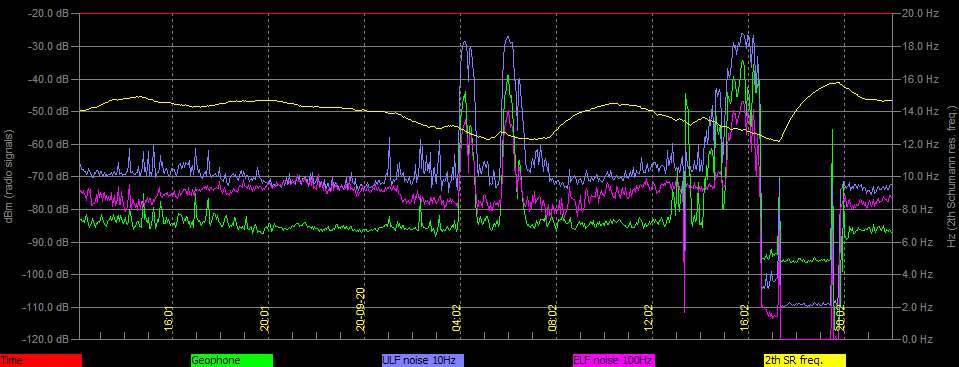Select the 10.0 Hz right axis label
The height and width of the screenshot is (367, 959).
920,177
